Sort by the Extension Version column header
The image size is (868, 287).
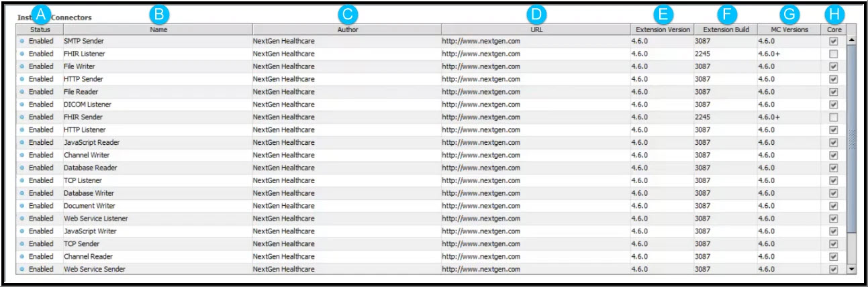click(x=663, y=30)
